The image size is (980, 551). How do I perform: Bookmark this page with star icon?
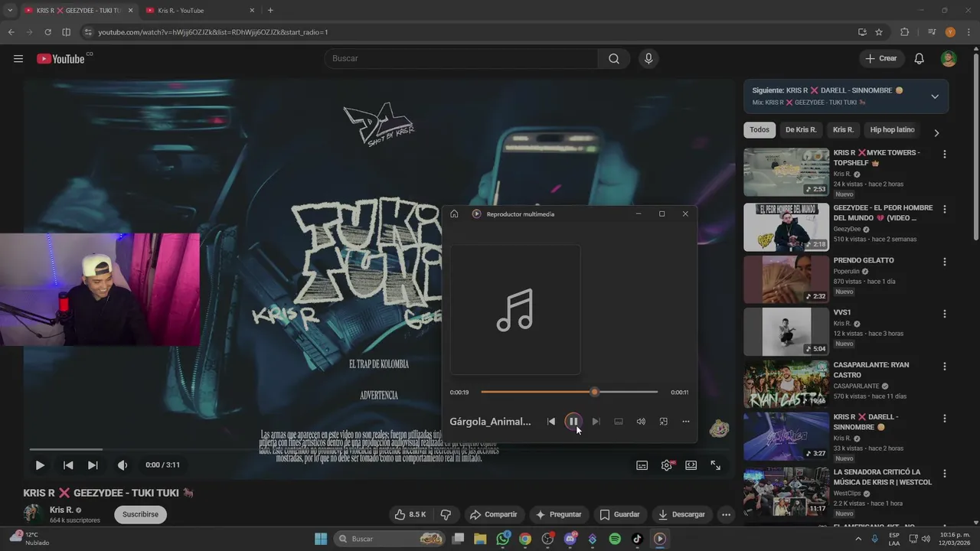tap(879, 32)
